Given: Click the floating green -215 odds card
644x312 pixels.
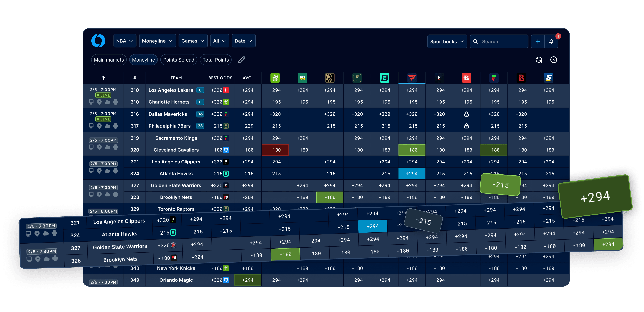Looking at the screenshot, I should coord(500,185).
